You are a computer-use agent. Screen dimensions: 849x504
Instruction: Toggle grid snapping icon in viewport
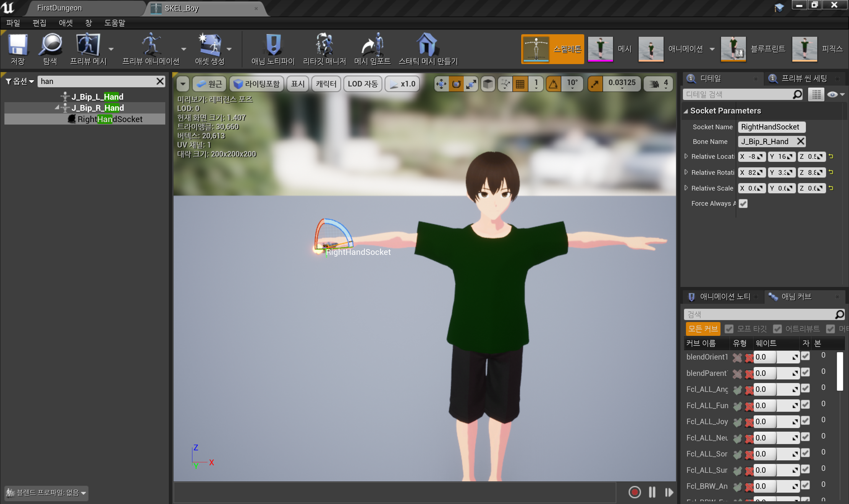pos(520,84)
